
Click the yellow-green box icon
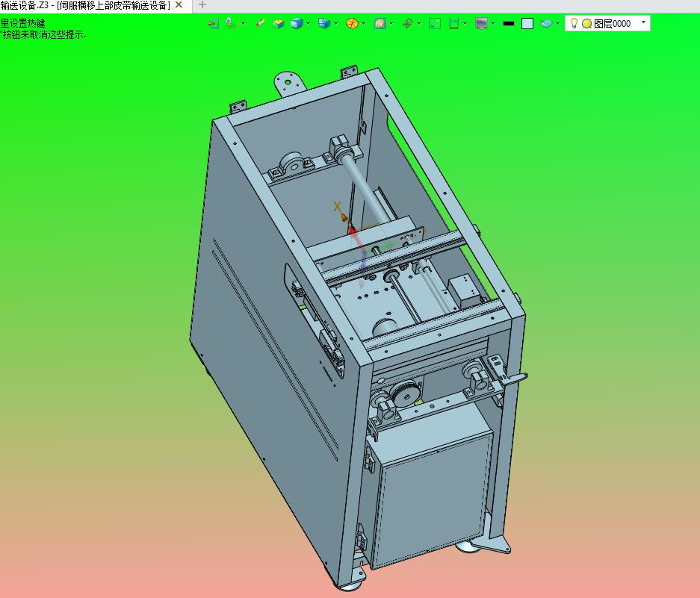279,24
